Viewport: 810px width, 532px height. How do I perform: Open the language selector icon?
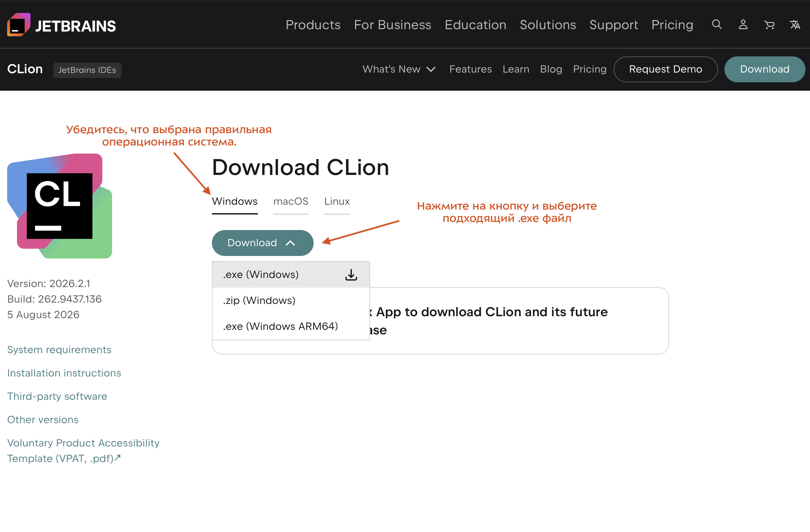795,25
